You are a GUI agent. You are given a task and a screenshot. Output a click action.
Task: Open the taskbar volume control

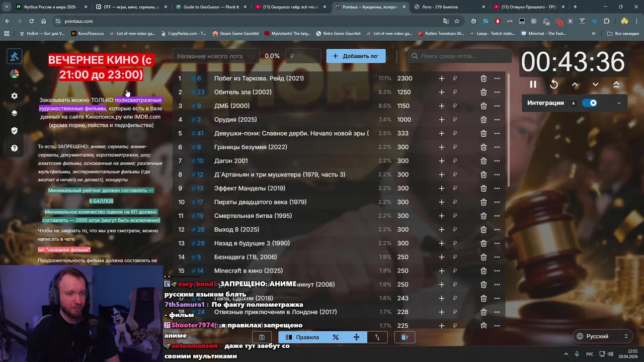pos(610,354)
